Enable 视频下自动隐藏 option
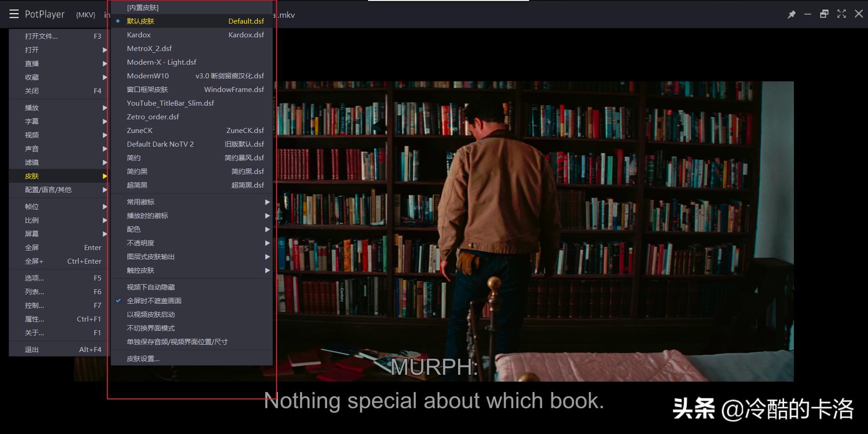Screen dimensions: 868x434 click(192, 287)
